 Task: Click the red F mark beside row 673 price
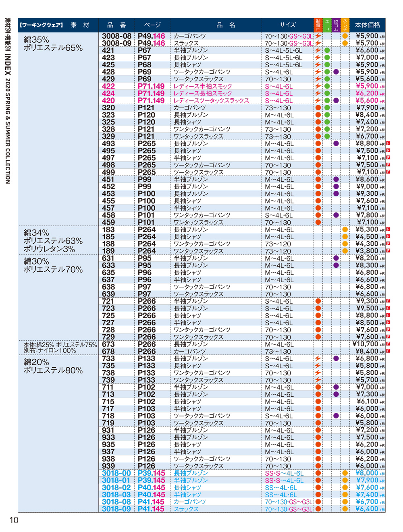click(x=388, y=344)
